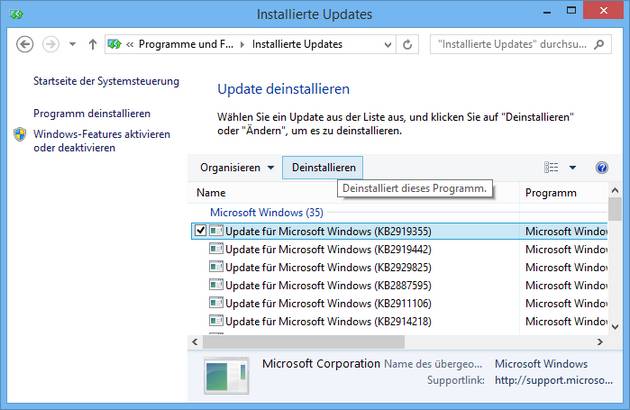
Task: Click the horizontal scrollbar left arrow
Action: [x=195, y=342]
